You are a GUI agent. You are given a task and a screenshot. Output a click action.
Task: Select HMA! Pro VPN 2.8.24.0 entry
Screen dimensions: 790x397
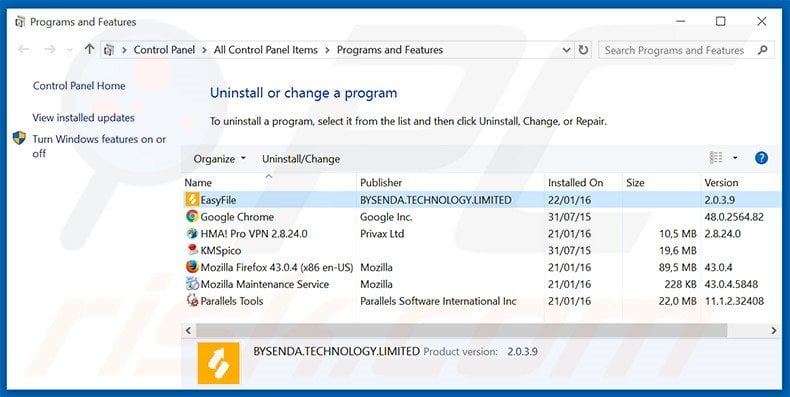coord(253,234)
